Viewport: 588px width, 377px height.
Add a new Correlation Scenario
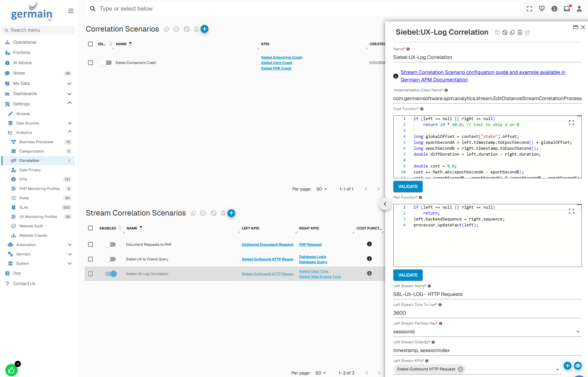205,29
